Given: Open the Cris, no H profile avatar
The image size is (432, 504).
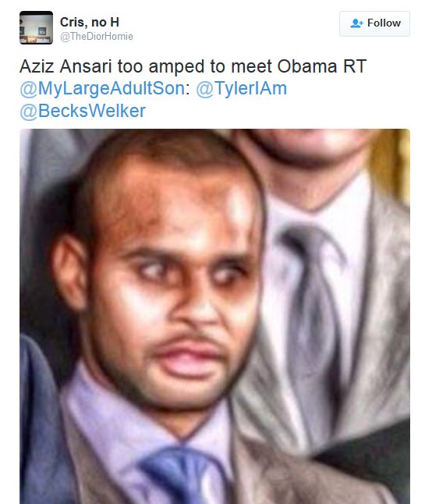Looking at the screenshot, I should (37, 27).
